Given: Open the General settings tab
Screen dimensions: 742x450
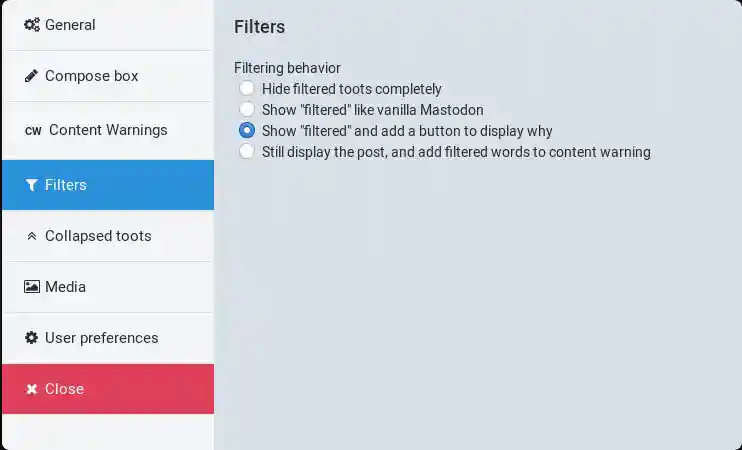Looking at the screenshot, I should [x=70, y=25].
